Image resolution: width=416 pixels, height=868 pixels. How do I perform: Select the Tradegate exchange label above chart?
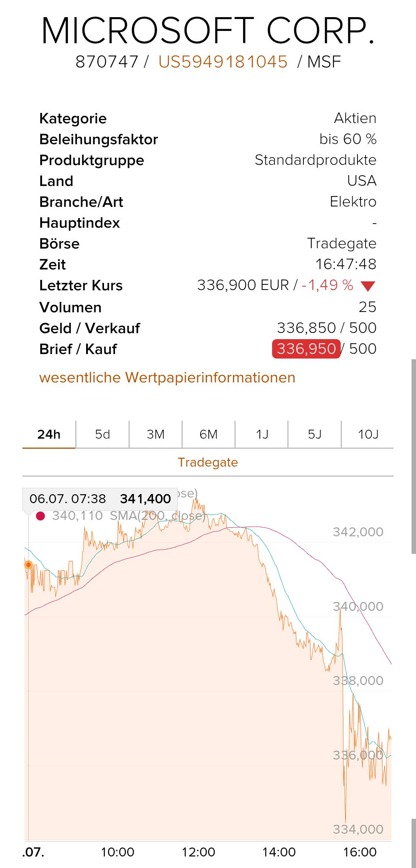[208, 462]
